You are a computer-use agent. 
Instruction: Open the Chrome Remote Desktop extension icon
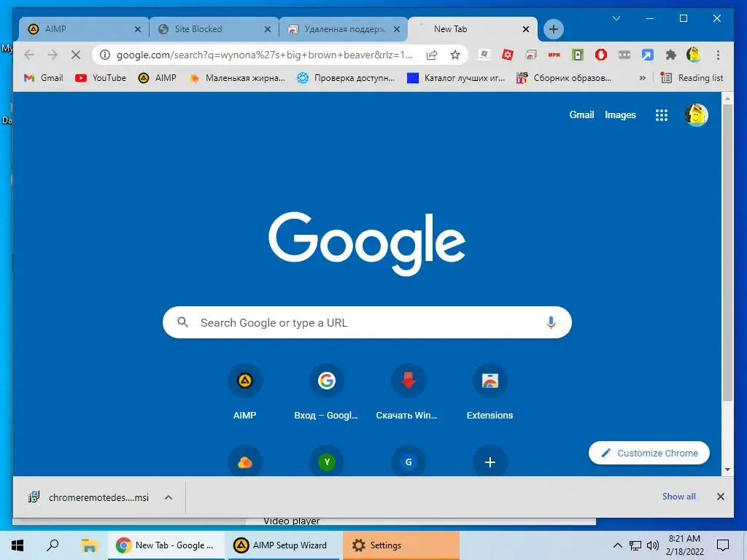click(531, 55)
